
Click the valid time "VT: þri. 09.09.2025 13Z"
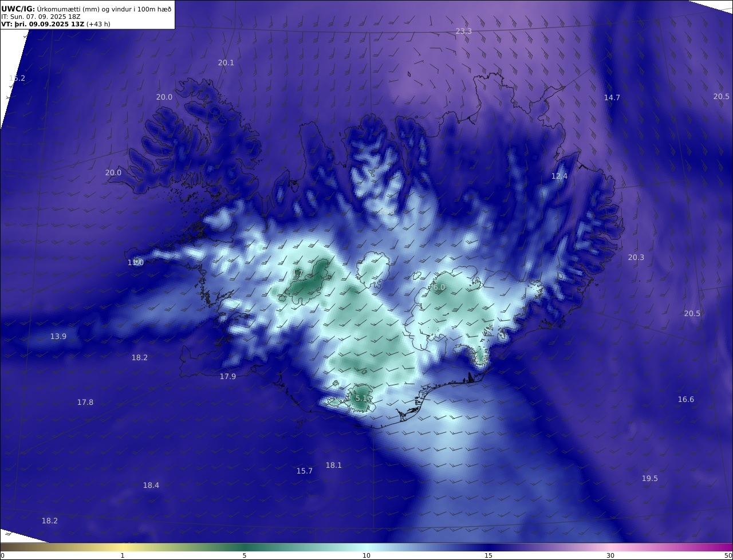click(43, 24)
